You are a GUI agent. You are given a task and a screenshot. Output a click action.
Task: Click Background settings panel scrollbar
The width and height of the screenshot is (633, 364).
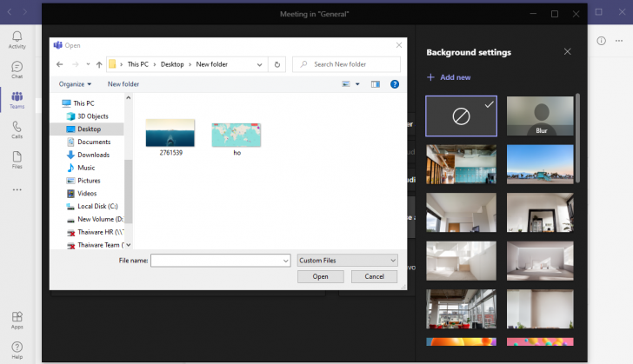(x=577, y=138)
